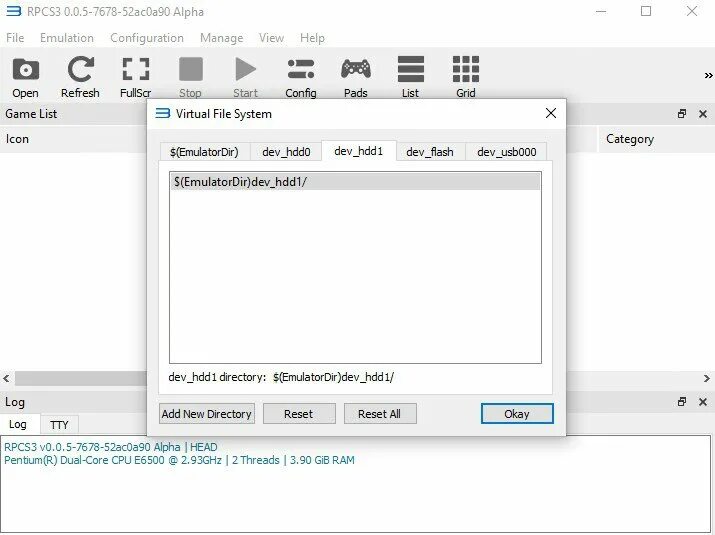Viewport: 715px width, 535px height.
Task: Click the RPCS3 version log line
Action: (x=111, y=447)
